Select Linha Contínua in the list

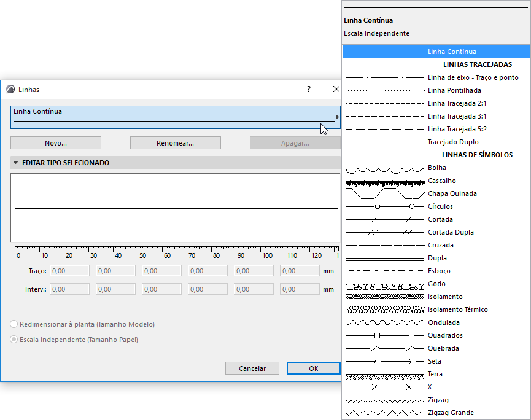(x=436, y=52)
